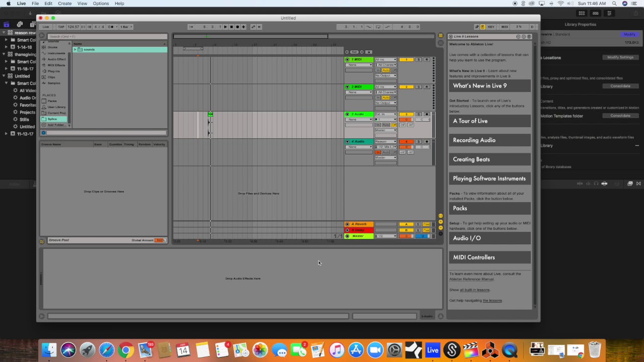Image resolution: width=644 pixels, height=362 pixels.
Task: Toggle track 1 activator button
Action: point(407,59)
